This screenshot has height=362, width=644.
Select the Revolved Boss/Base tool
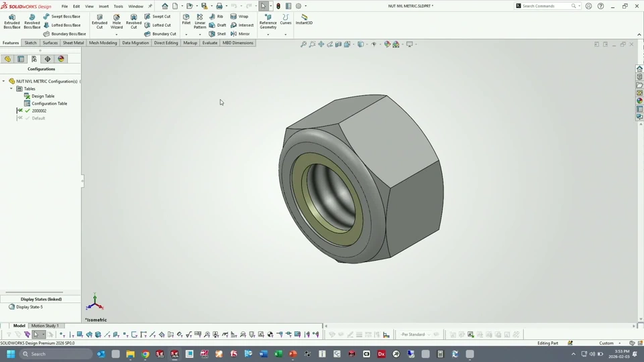32,21
